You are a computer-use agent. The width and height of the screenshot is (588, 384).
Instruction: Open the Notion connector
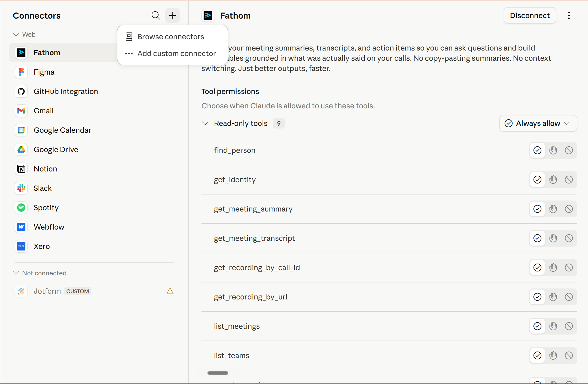(94, 169)
